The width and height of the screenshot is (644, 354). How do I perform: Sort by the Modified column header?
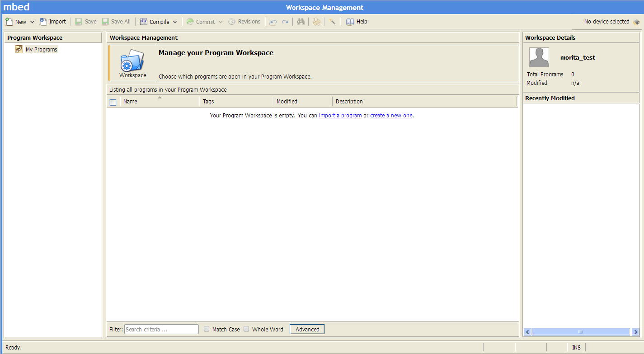click(303, 102)
